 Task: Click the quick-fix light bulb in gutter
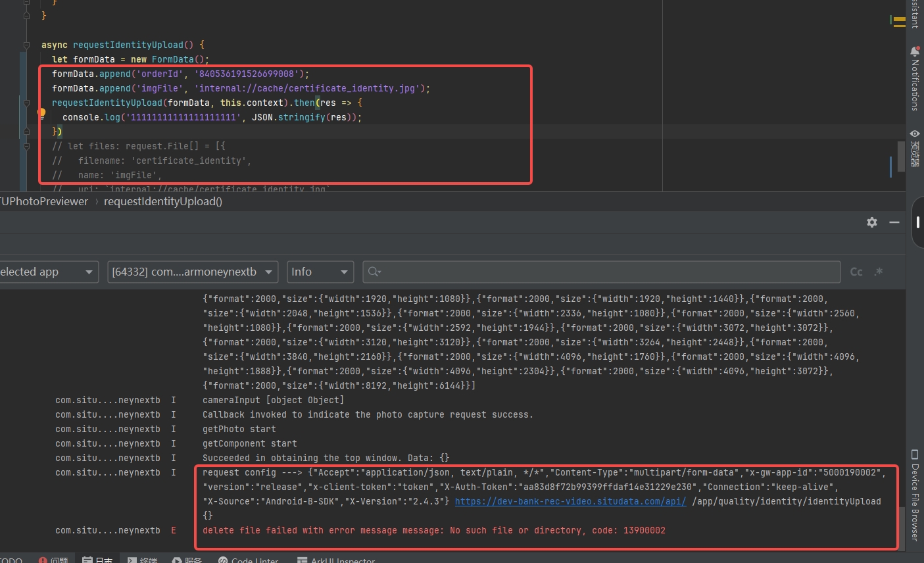point(41,112)
